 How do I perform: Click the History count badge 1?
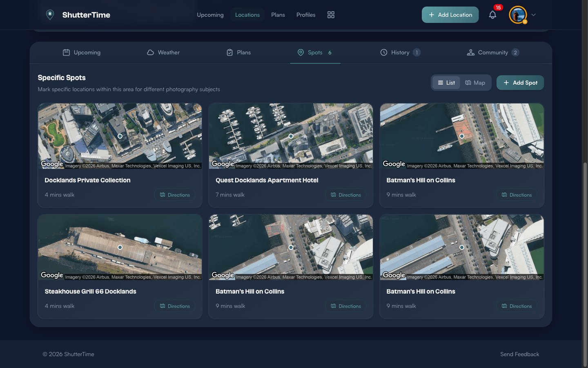click(x=416, y=52)
